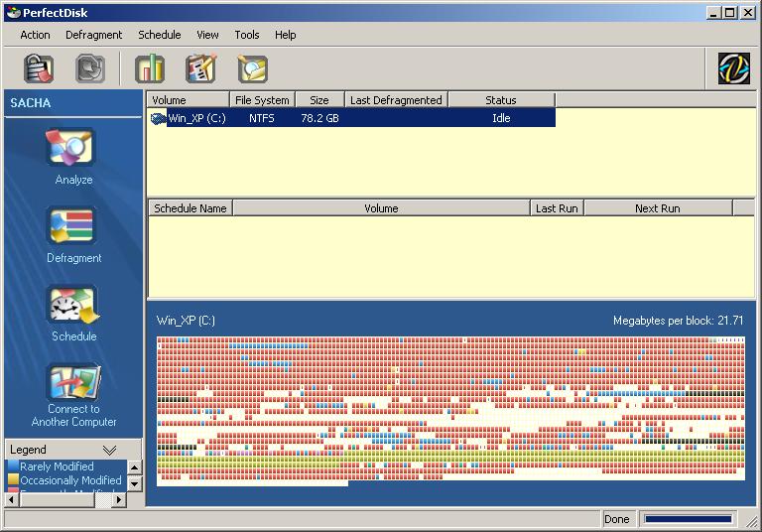
Task: Click the drive icon beside Win_XP (C:)
Action: point(158,118)
